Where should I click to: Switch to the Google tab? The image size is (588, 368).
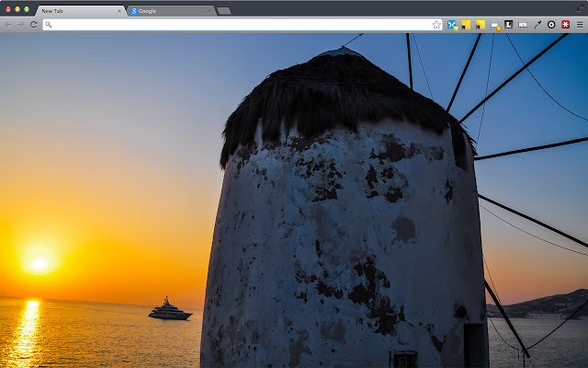tap(172, 11)
